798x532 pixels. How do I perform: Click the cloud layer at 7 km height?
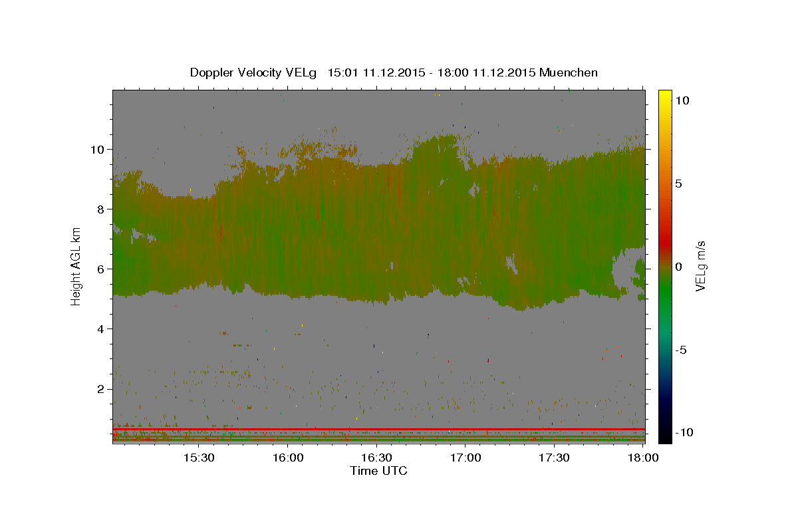[378, 239]
